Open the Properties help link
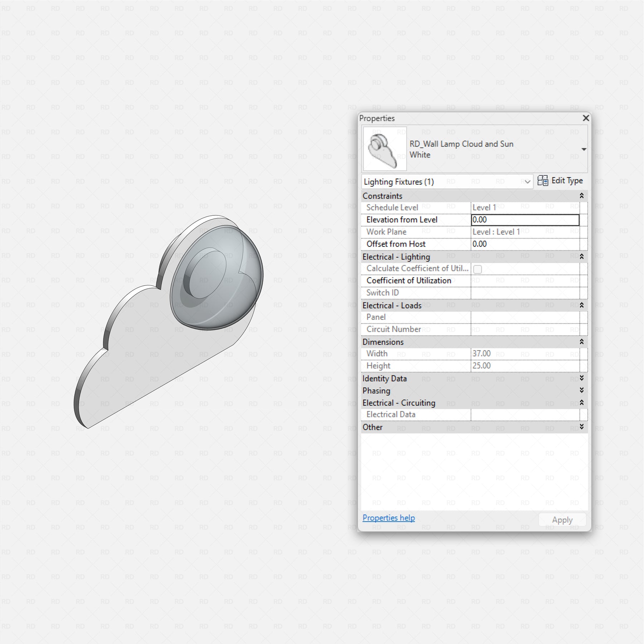This screenshot has width=644, height=644. pos(389,518)
